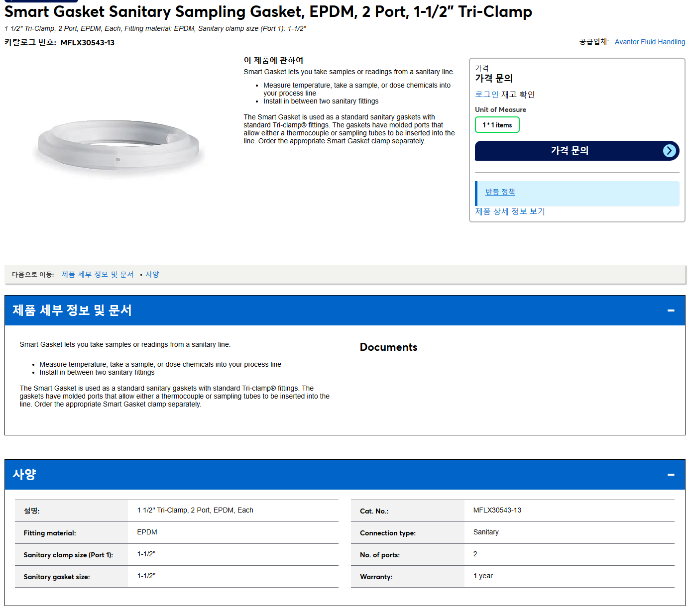Viewport: 689px width, 616px height.
Task: Click the No. of ports value 2
Action: coord(475,554)
